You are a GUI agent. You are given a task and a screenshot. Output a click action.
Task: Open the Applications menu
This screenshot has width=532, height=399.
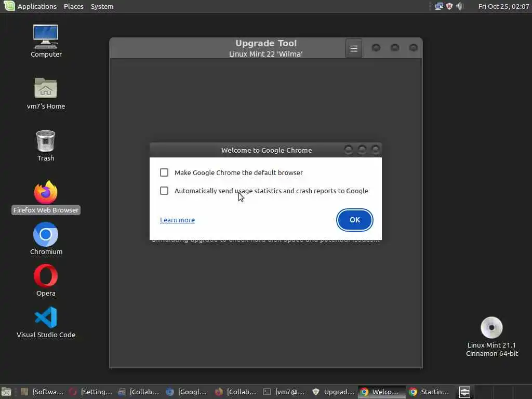37,6
